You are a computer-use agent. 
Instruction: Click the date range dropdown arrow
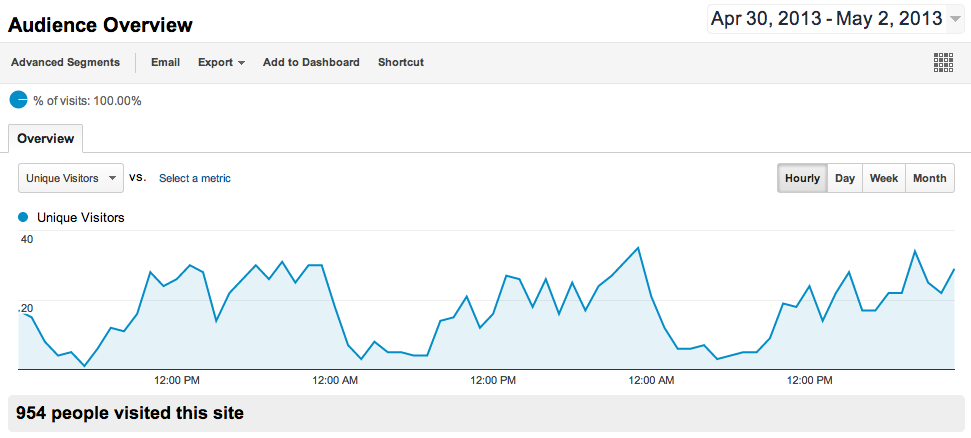click(x=954, y=20)
